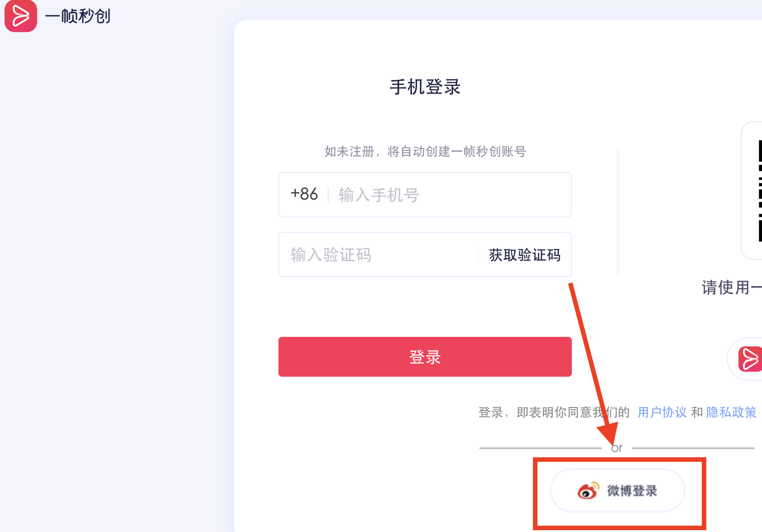
Task: Click the 请使用一 scan instruction text
Action: [732, 288]
